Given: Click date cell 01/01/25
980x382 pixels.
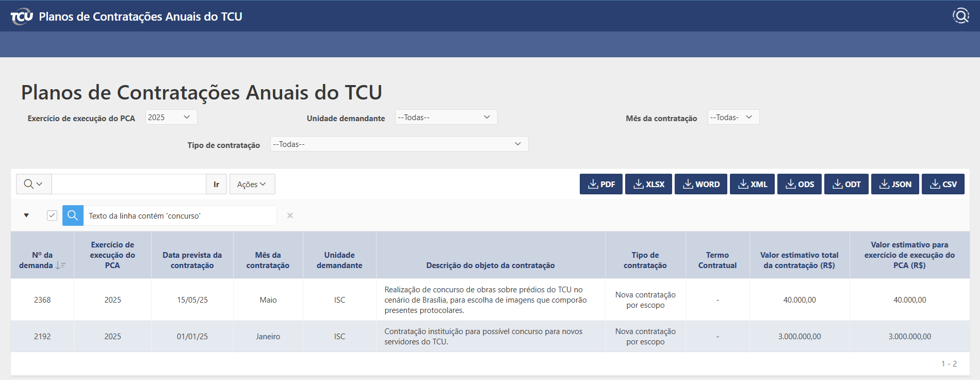Looking at the screenshot, I should point(192,336).
